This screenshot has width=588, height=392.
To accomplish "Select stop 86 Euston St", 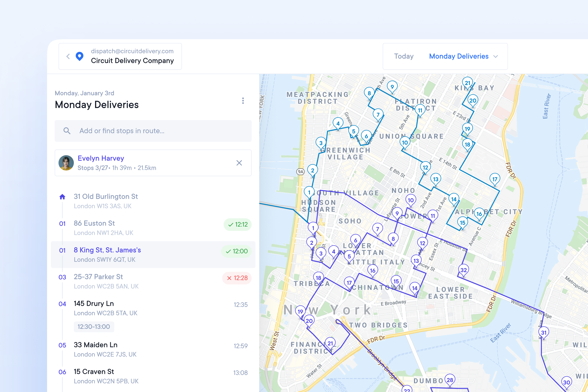I will pos(153,228).
